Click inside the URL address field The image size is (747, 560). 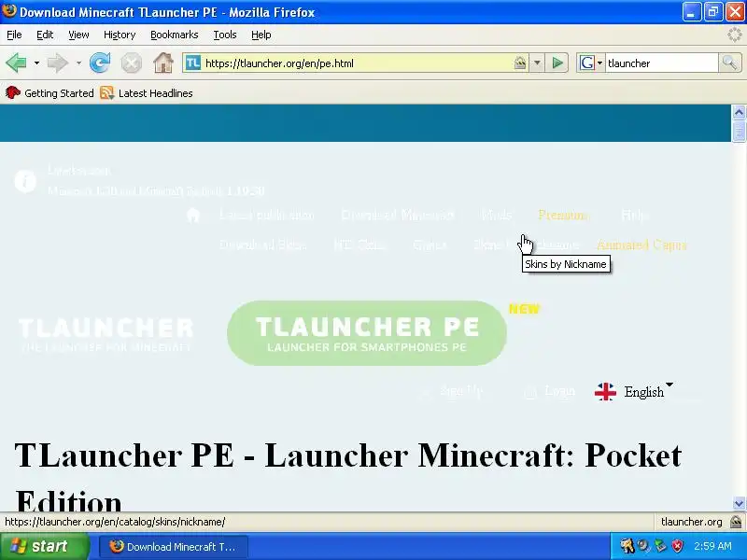(358, 63)
